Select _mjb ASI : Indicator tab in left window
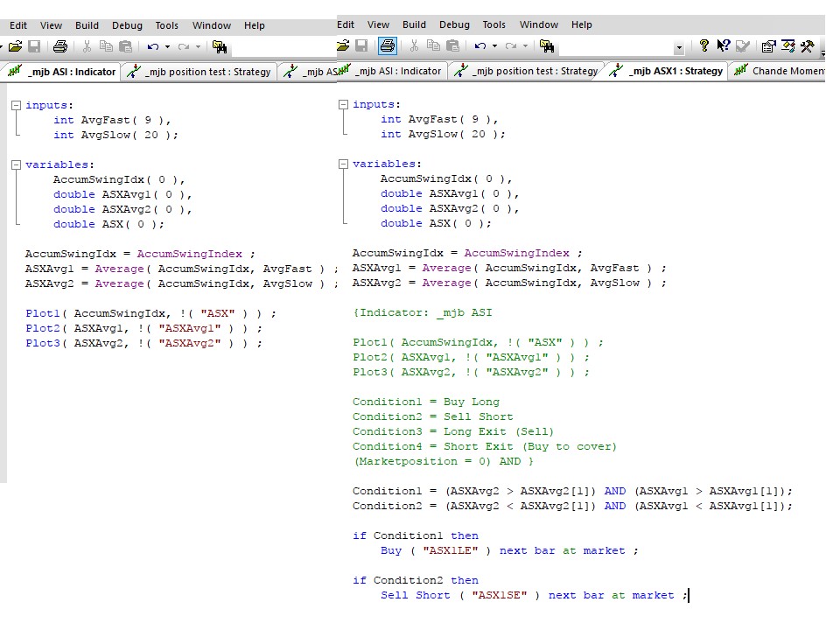Image resolution: width=840 pixels, height=630 pixels. pyautogui.click(x=62, y=72)
